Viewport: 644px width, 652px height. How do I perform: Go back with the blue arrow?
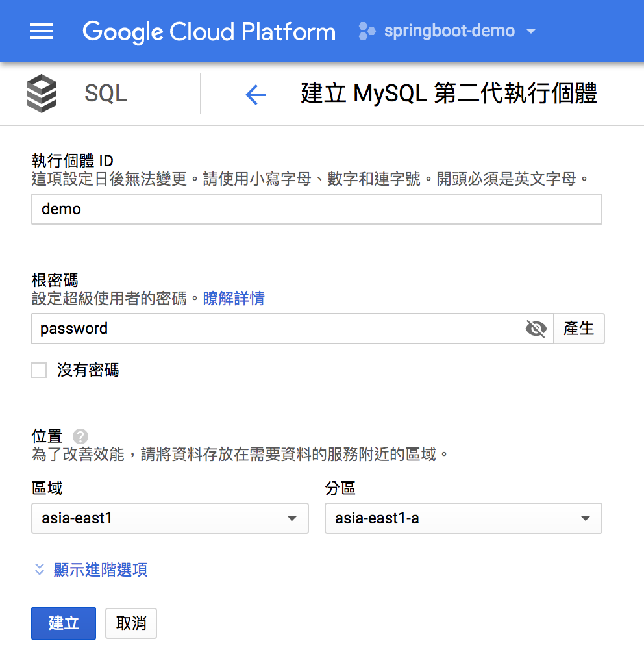click(256, 94)
